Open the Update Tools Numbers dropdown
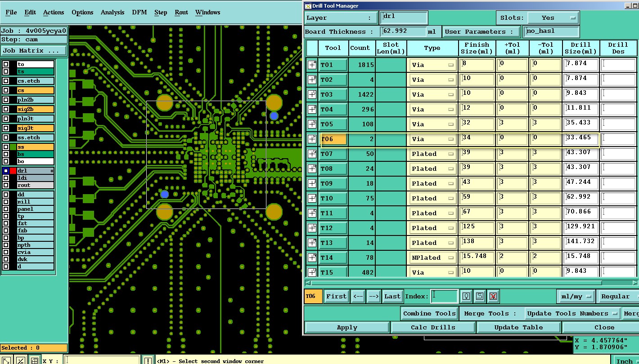 click(x=572, y=313)
